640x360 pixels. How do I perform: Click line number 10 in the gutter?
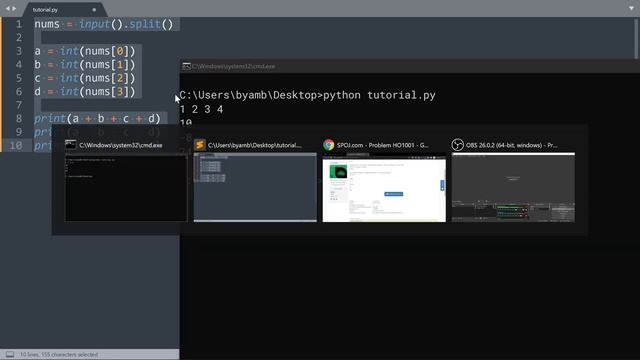pos(16,145)
